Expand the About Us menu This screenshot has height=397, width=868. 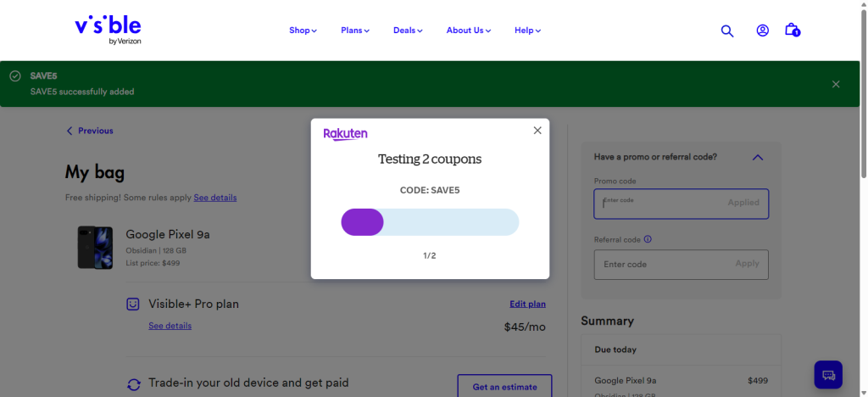click(469, 31)
